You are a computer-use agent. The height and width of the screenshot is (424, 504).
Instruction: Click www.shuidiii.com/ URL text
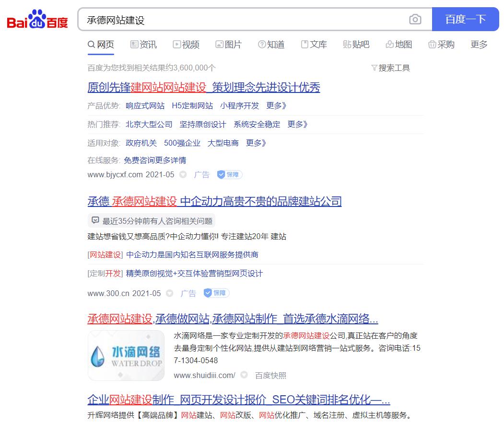point(204,375)
